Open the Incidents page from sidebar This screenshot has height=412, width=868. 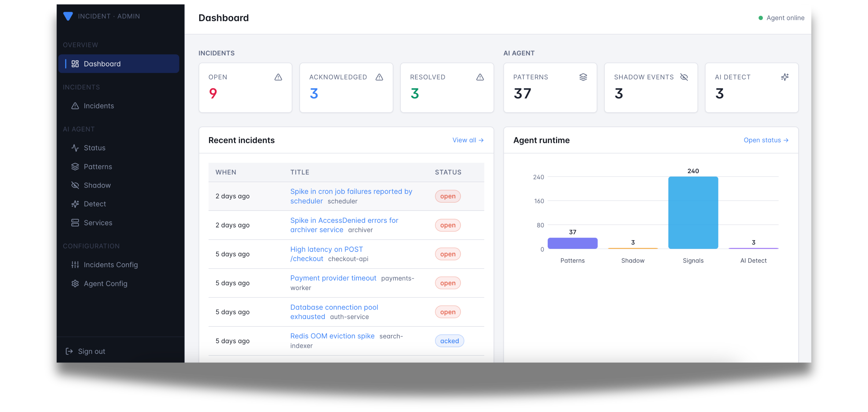(119, 106)
